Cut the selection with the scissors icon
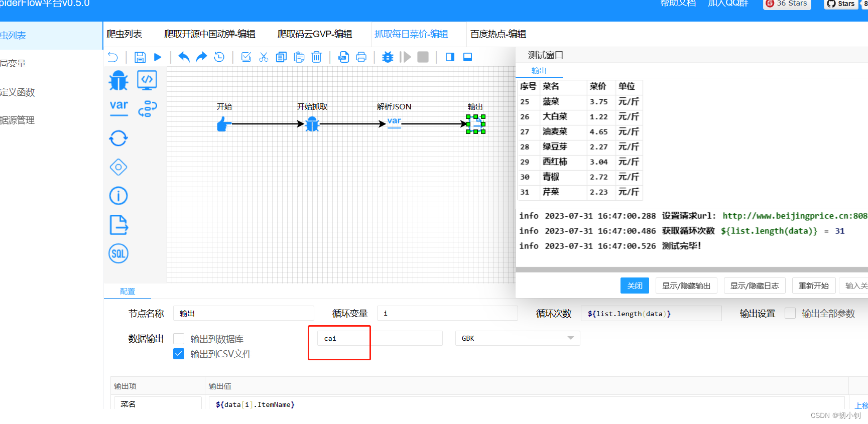The image size is (868, 424). [x=264, y=57]
